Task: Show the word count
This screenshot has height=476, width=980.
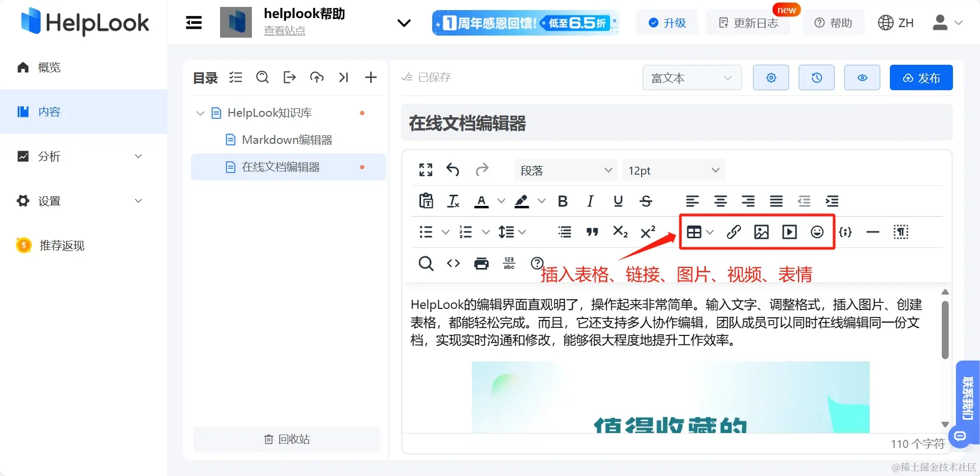Action: (509, 263)
